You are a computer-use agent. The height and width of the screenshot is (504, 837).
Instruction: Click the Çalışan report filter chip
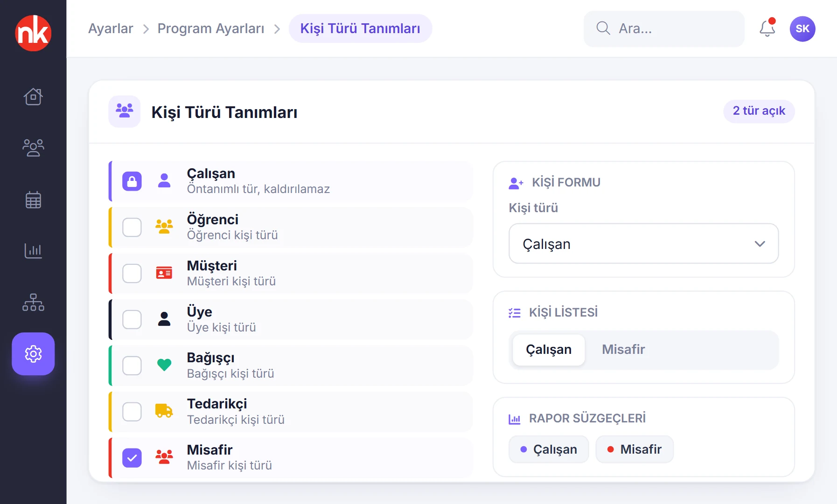point(549,449)
